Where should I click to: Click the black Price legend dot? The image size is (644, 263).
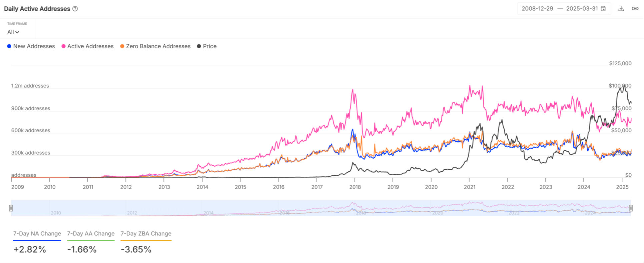(199, 46)
